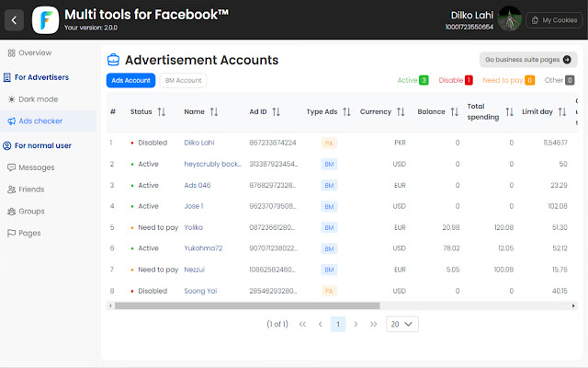Select balance value 20.98
This screenshot has width=588, height=368.
pyautogui.click(x=451, y=227)
